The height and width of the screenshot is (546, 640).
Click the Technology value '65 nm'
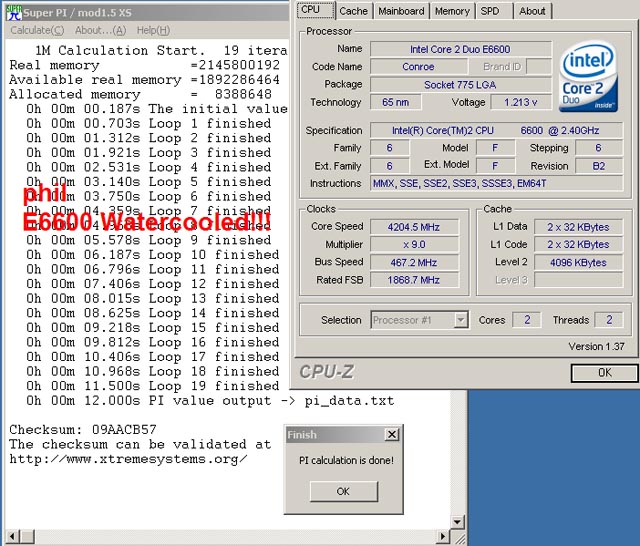[x=395, y=102]
